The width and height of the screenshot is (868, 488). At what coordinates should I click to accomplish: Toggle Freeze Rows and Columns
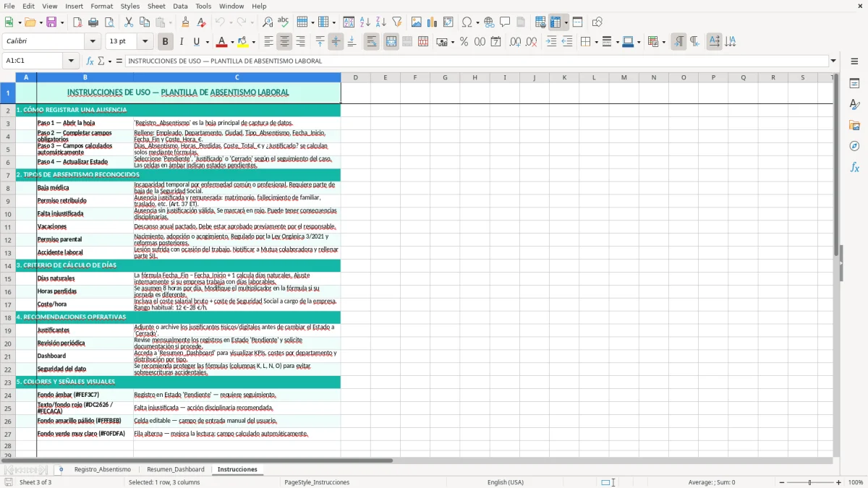(556, 22)
